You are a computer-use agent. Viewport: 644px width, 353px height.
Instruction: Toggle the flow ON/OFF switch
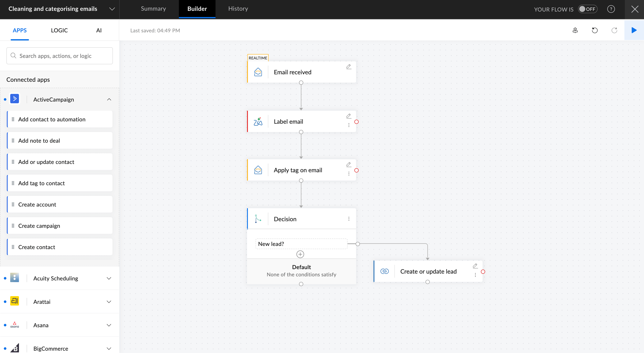(588, 9)
